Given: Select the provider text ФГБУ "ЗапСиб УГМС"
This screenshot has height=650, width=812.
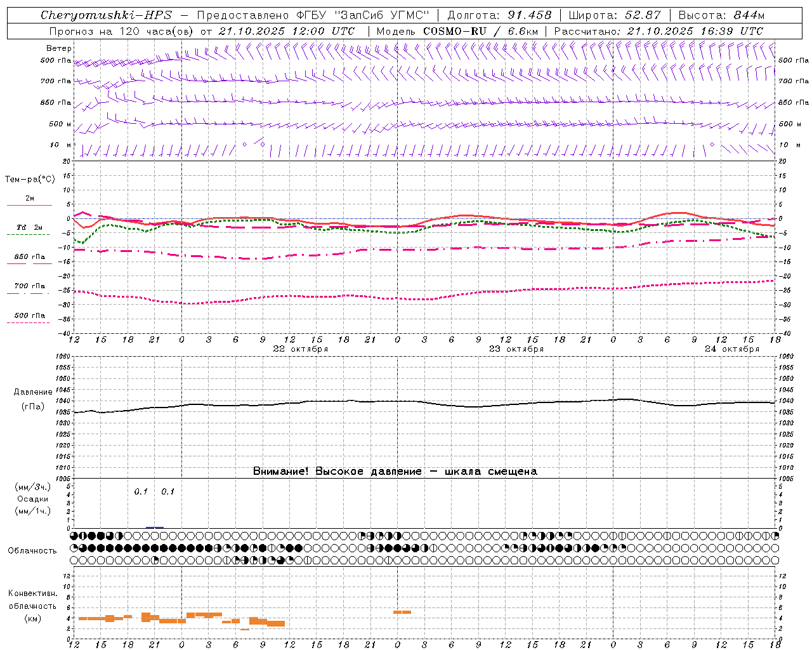Looking at the screenshot, I should (364, 15).
